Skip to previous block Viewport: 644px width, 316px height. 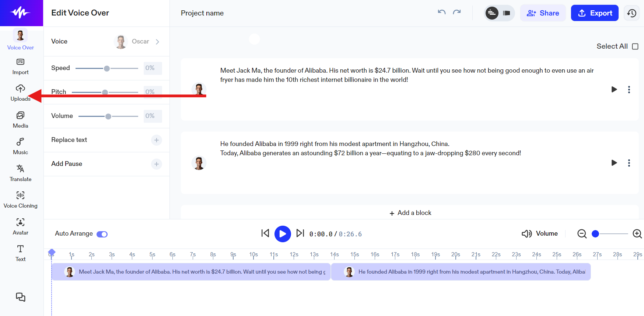(x=265, y=233)
